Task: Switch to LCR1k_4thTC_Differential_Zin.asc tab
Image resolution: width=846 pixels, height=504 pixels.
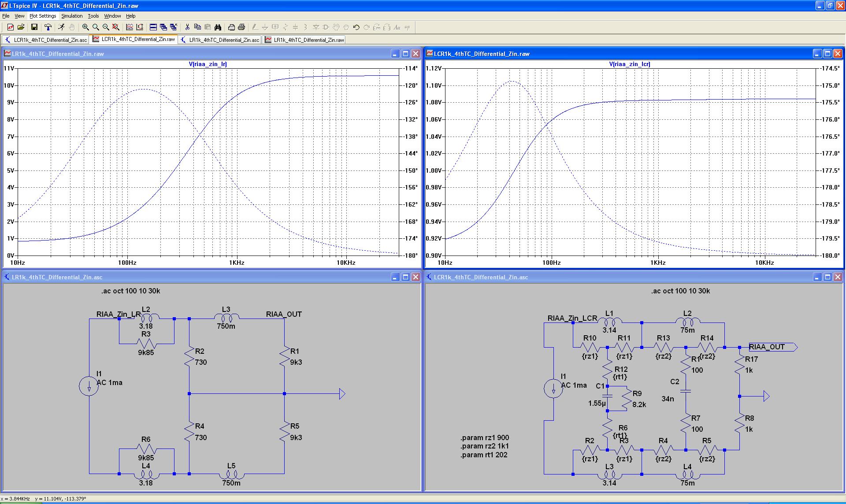Action: (46, 40)
